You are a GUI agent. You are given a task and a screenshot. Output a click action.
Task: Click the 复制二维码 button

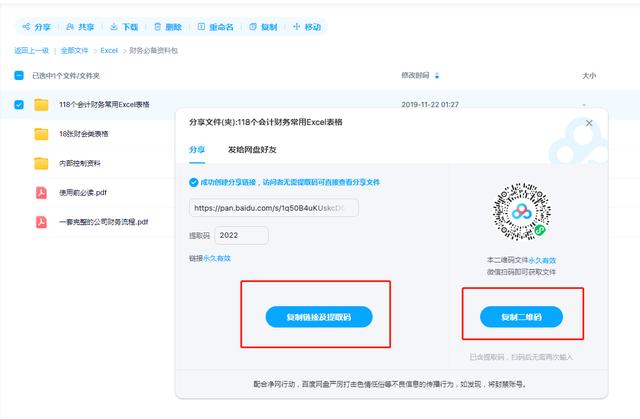[518, 316]
